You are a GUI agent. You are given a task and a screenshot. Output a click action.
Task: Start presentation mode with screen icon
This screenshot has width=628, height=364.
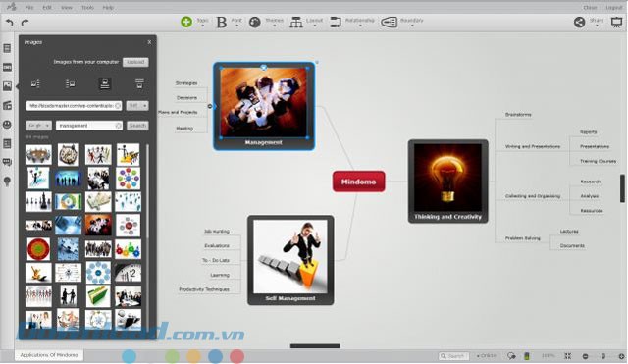[x=616, y=23]
